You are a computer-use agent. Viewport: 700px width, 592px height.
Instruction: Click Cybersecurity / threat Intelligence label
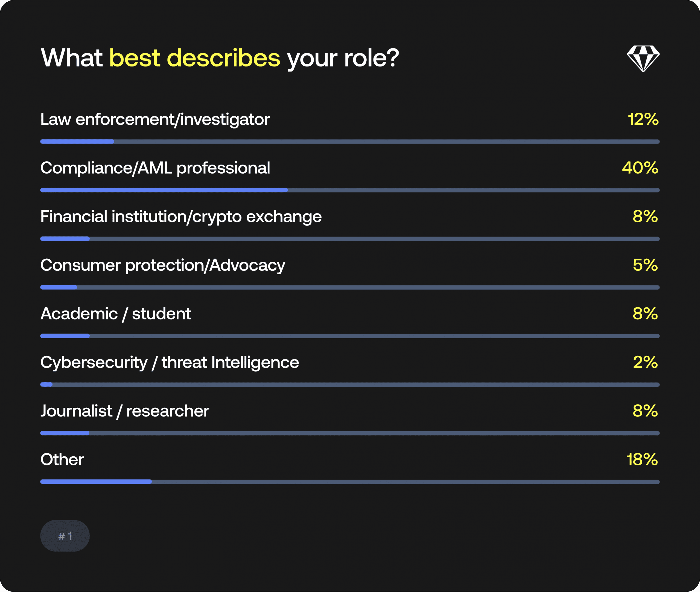pos(170,363)
